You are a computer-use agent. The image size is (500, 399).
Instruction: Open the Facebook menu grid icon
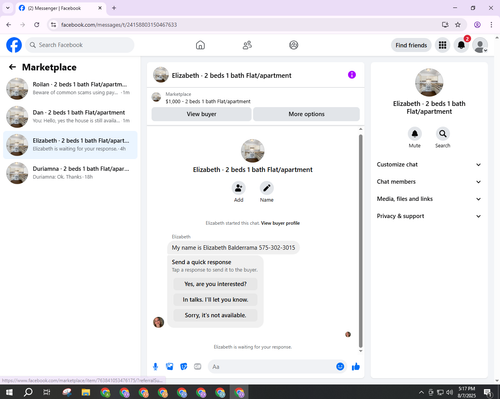(442, 45)
